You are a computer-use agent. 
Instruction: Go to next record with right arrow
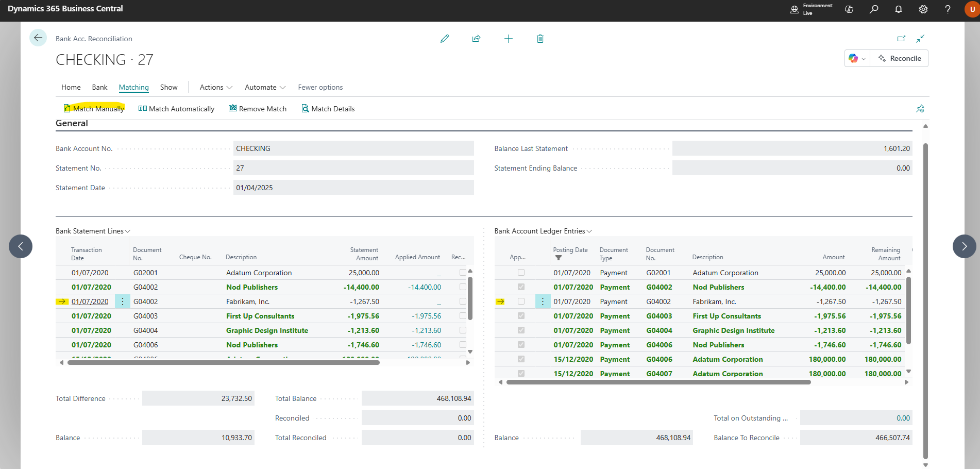click(965, 246)
